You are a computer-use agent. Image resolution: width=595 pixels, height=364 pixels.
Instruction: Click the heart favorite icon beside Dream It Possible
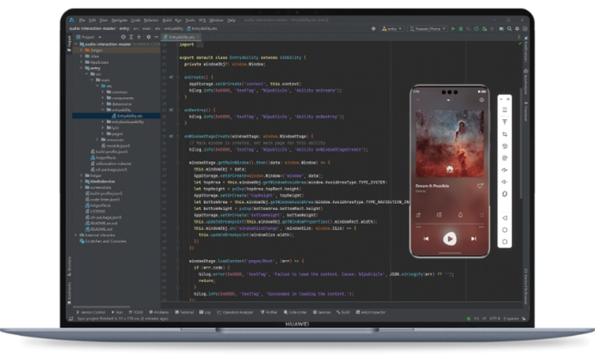coord(480,186)
